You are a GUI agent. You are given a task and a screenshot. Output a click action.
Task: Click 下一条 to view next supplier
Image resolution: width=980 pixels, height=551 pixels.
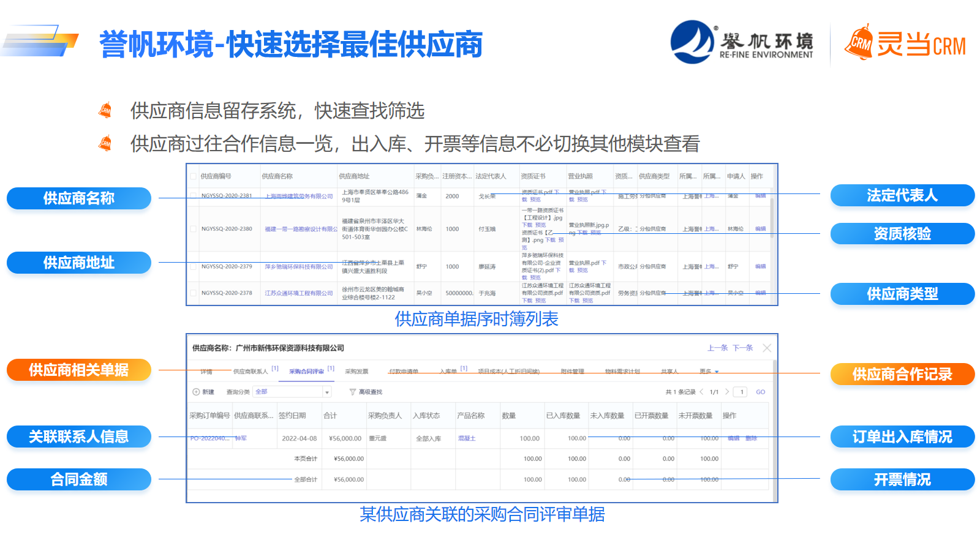pos(742,348)
